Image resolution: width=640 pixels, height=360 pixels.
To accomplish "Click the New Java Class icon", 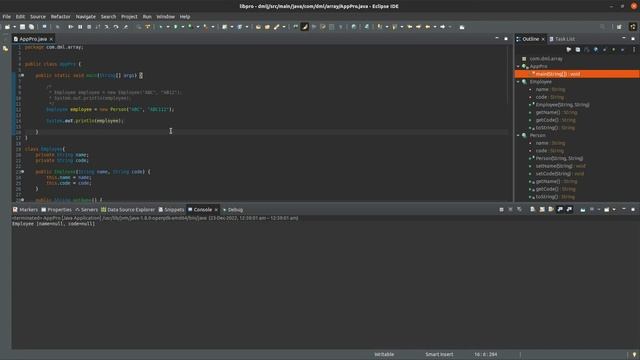I will [240, 27].
